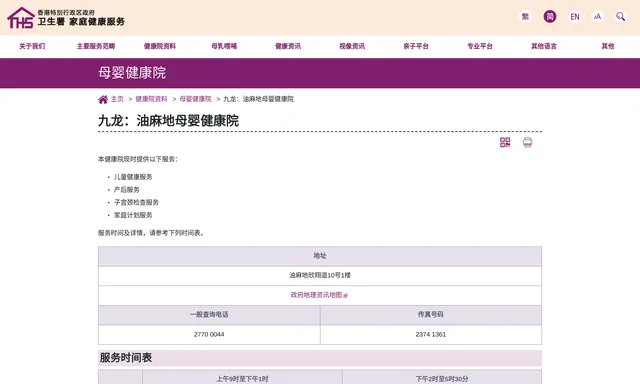Switch to Traditional Chinese with 繁 button
This screenshot has height=384, width=640.
coord(525,16)
